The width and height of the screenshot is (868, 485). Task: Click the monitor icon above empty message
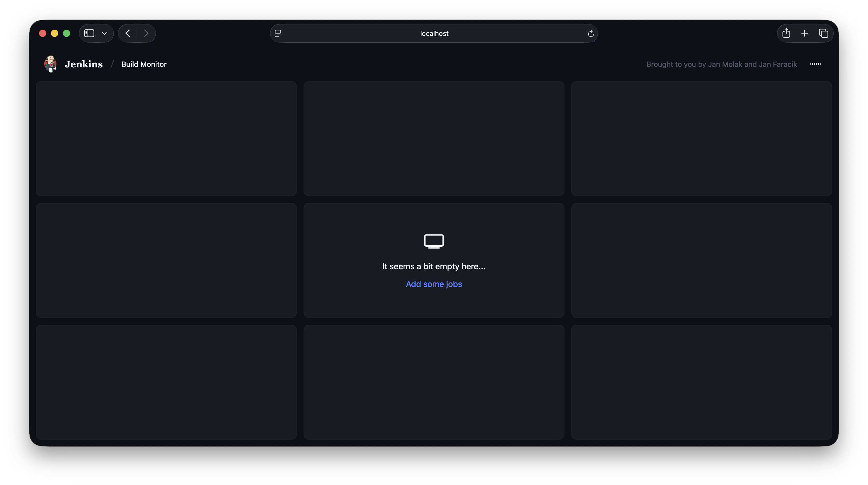[x=434, y=241]
